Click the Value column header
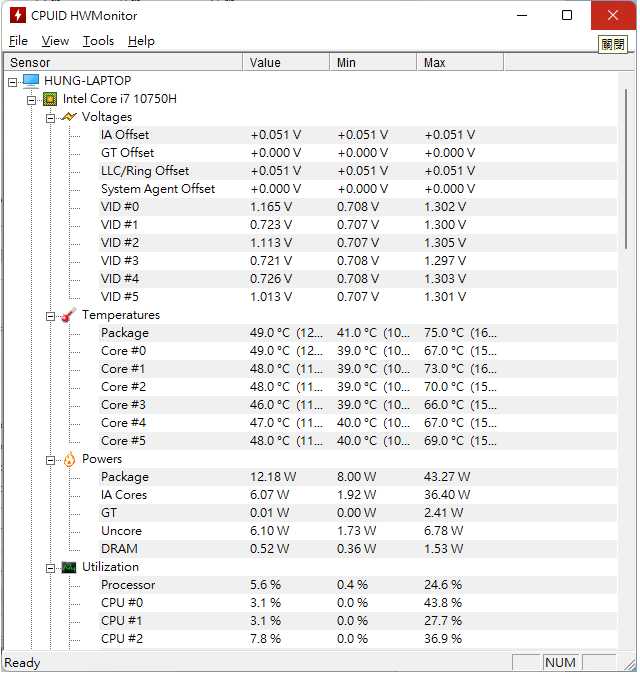Image resolution: width=640 pixels, height=673 pixels. coord(287,63)
